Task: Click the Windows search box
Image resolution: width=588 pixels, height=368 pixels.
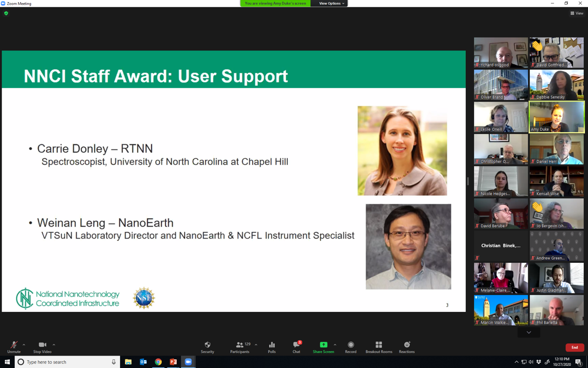Action: point(67,362)
